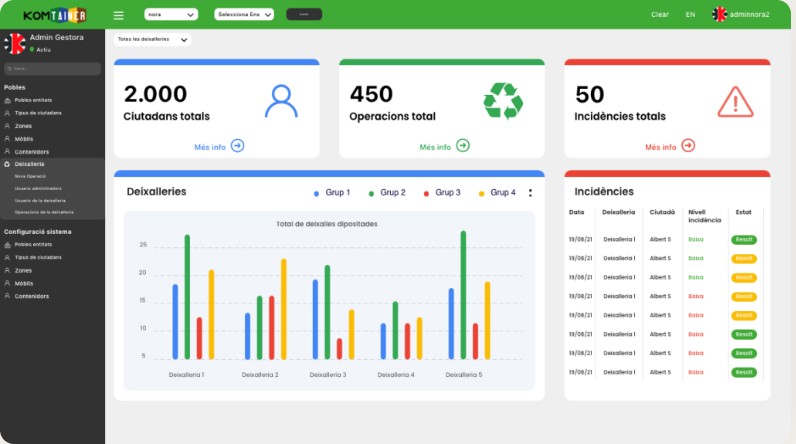Viewport: 796px width, 444px height.
Task: Click the Komtainer logo
Action: [x=54, y=15]
